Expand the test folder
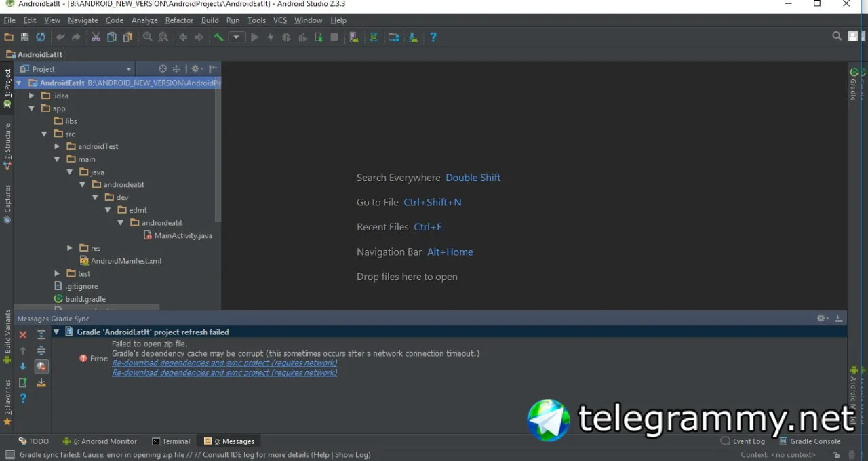The image size is (868, 461). [57, 273]
